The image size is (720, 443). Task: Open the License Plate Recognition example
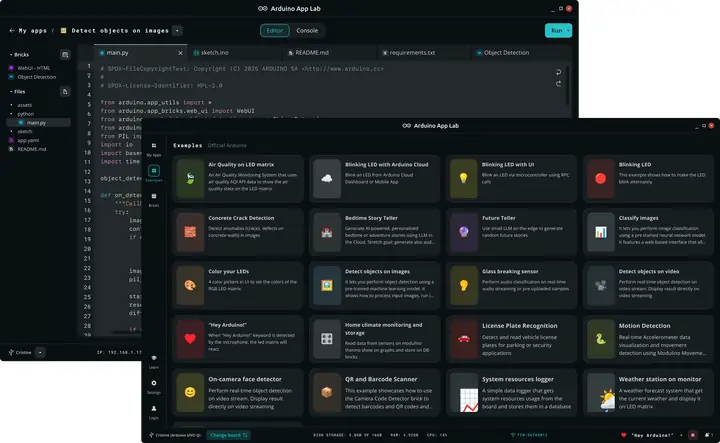point(512,339)
